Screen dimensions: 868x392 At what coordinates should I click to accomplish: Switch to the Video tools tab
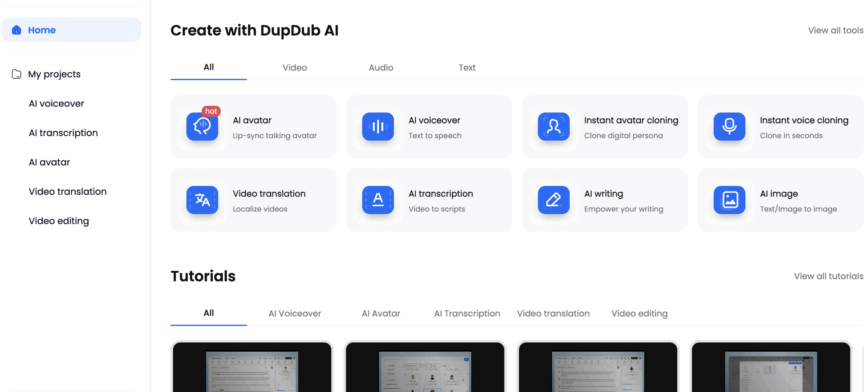point(294,67)
